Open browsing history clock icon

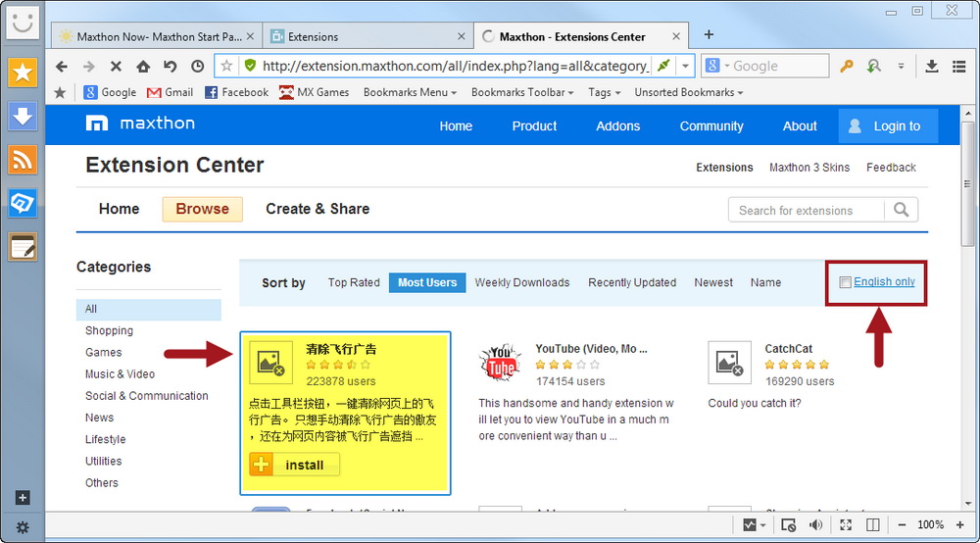click(198, 67)
